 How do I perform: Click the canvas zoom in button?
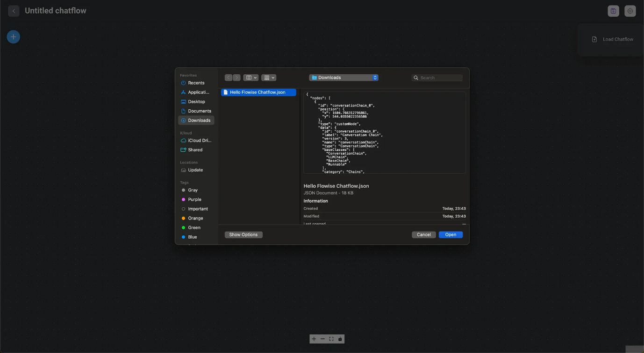coord(314,339)
